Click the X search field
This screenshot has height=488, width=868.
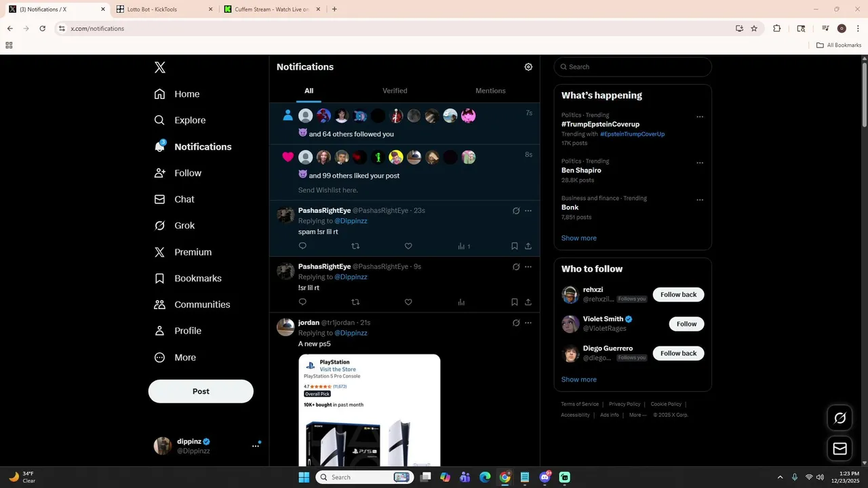click(633, 67)
